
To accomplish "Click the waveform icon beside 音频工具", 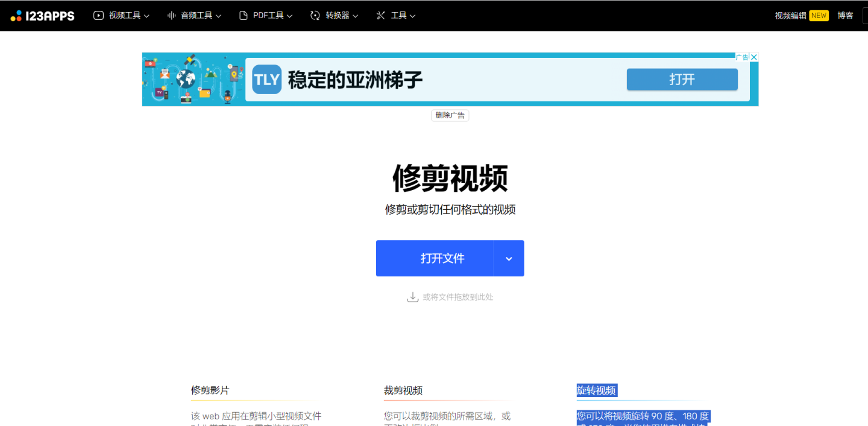I will (x=170, y=15).
